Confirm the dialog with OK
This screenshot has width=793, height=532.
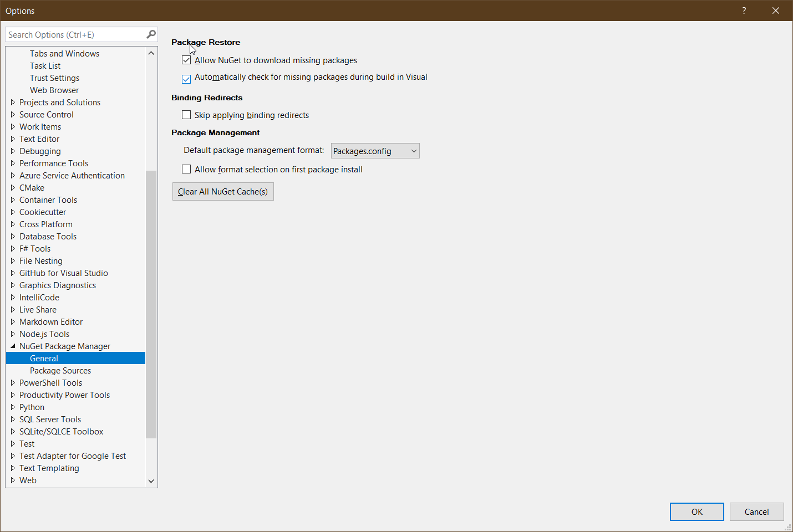[697, 511]
